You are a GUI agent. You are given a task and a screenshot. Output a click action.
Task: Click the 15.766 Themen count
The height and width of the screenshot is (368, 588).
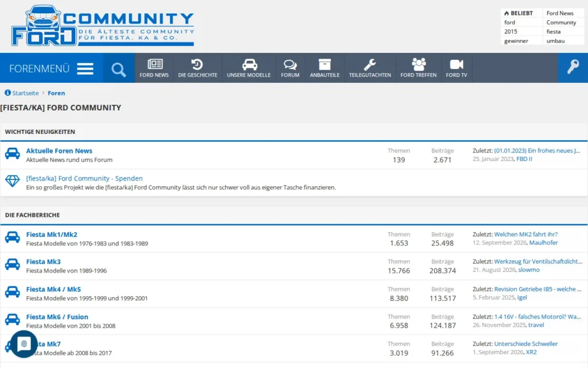click(x=399, y=270)
